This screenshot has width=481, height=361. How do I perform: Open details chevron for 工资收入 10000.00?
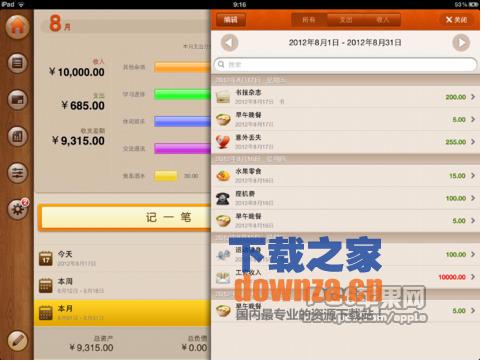pos(473,277)
